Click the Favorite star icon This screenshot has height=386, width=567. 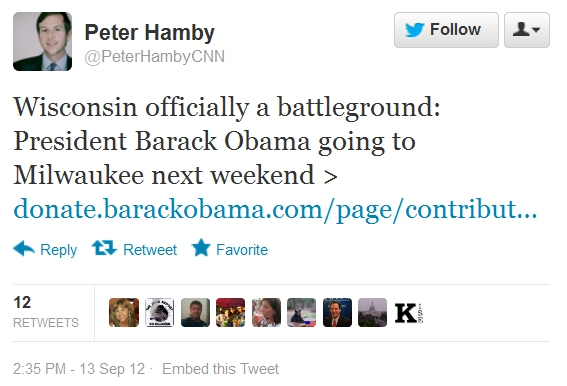coord(201,248)
